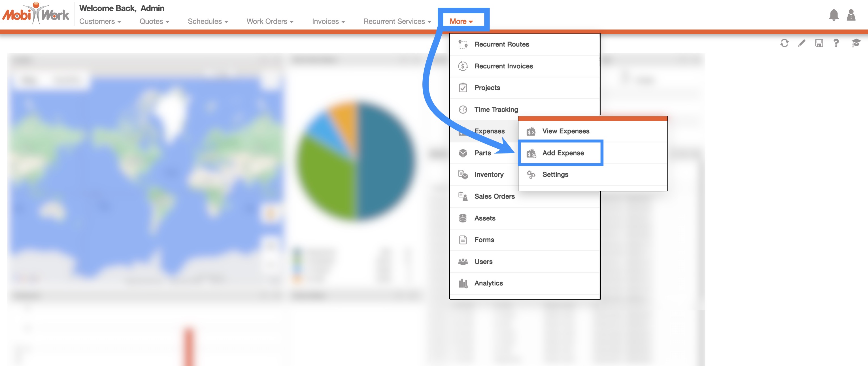Collapse the More menu
Screen dimensions: 868x366
(x=461, y=22)
